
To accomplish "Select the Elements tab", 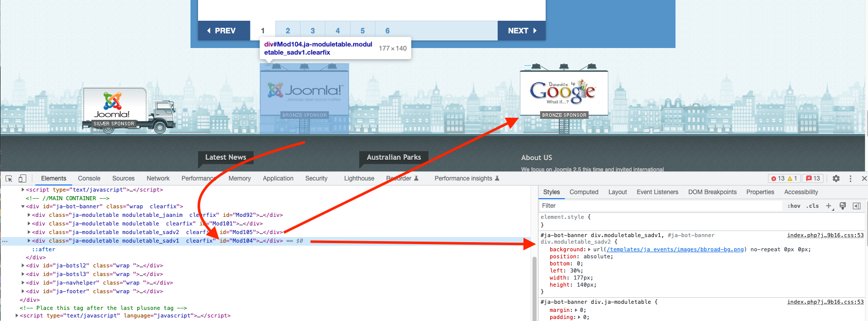I will point(54,178).
